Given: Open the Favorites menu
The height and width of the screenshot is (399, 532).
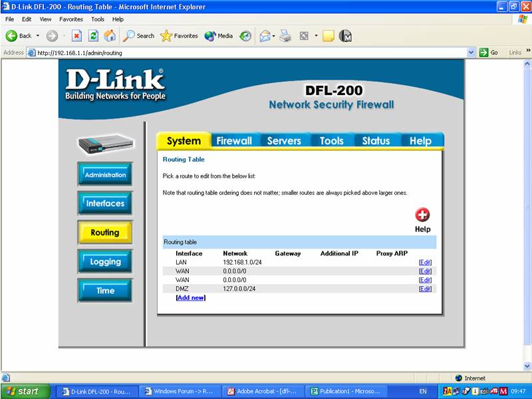Looking at the screenshot, I should pos(71,19).
